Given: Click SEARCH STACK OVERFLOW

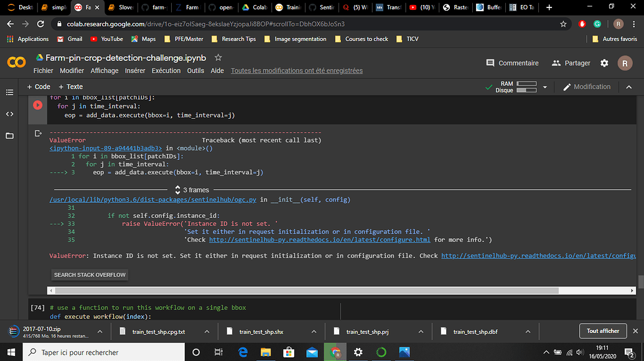Looking at the screenshot, I should pyautogui.click(x=89, y=274).
